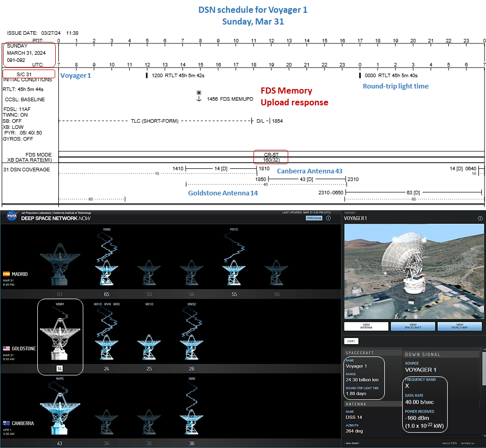Image resolution: width=486 pixels, height=448 pixels.
Task: Click the NASA logo in the header
Action: [x=11, y=215]
